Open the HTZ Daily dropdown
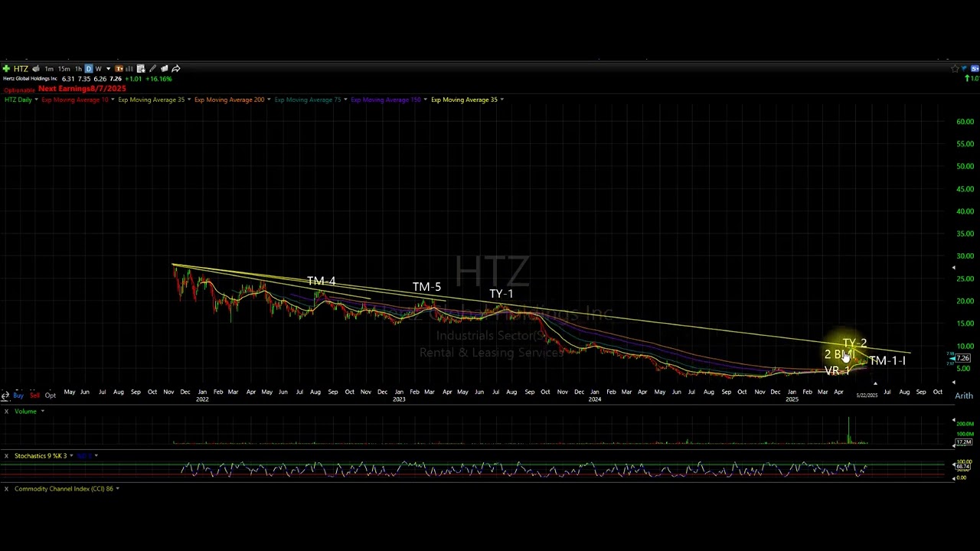Viewport: 980px width, 551px height. [37, 99]
